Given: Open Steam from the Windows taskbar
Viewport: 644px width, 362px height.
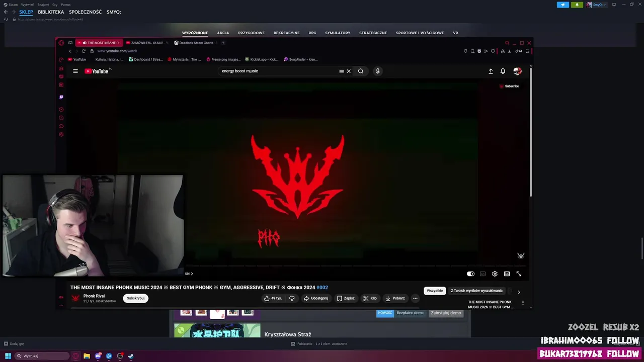Looking at the screenshot, I should (x=131, y=356).
